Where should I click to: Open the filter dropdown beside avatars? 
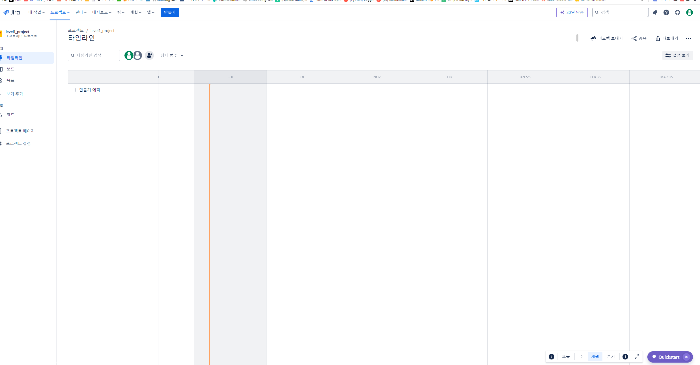pyautogui.click(x=172, y=55)
